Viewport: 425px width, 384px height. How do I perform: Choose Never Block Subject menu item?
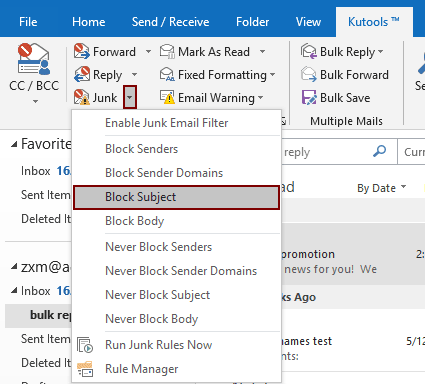(x=177, y=295)
